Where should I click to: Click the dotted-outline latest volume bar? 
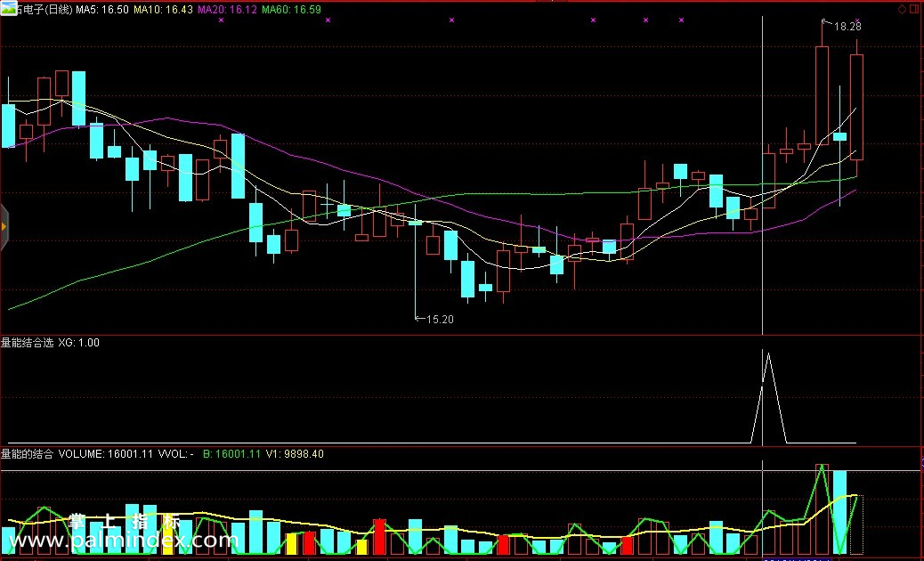pyautogui.click(x=857, y=524)
